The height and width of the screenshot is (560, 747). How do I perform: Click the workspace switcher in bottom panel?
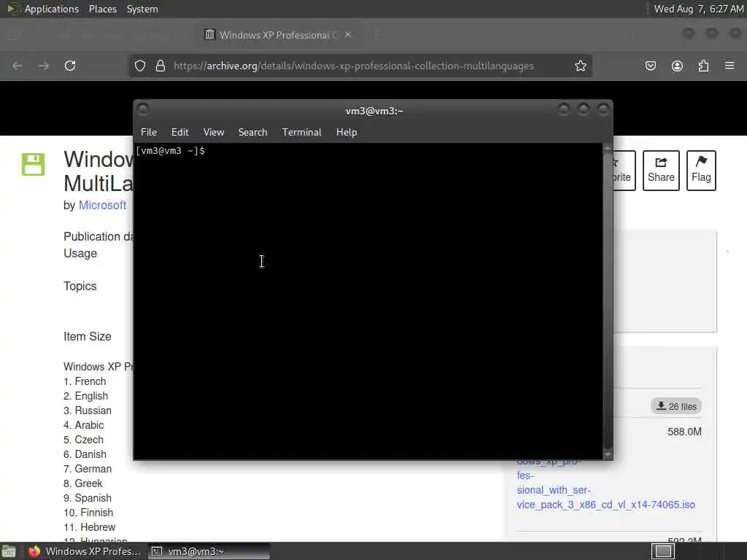[x=663, y=551]
